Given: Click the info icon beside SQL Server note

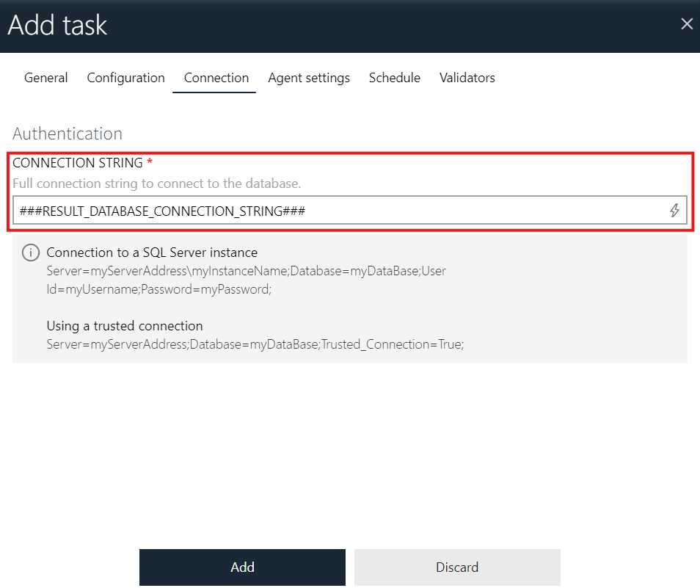Looking at the screenshot, I should coord(30,253).
